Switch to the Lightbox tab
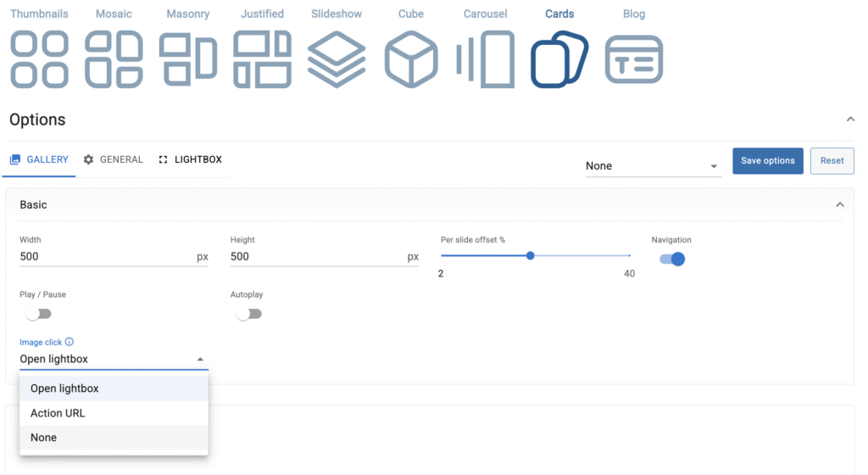Image resolution: width=868 pixels, height=475 pixels. click(191, 159)
